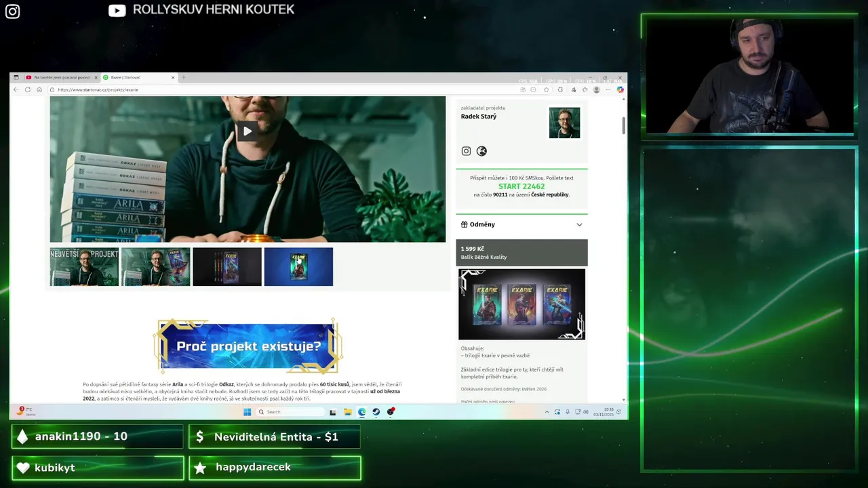Screen dimensions: 868x488
Task: Open the taskbar clock and date
Action: 604,411
